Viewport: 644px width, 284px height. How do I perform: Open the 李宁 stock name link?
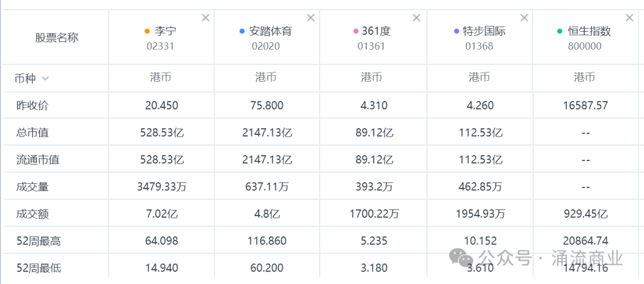point(165,31)
